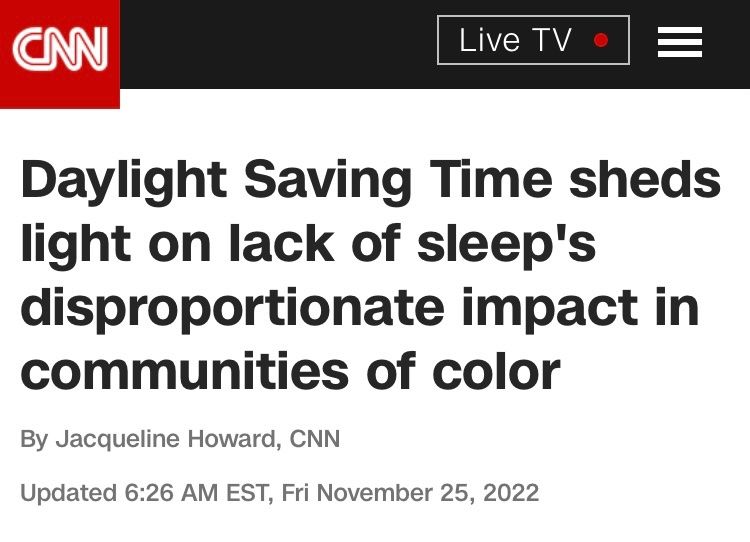Click the CNN logo

pos(59,48)
